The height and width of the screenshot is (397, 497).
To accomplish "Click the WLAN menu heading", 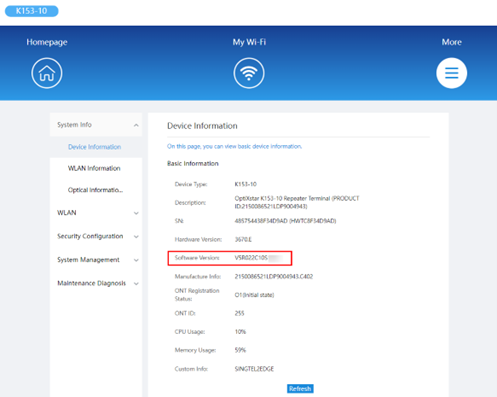I will (67, 213).
